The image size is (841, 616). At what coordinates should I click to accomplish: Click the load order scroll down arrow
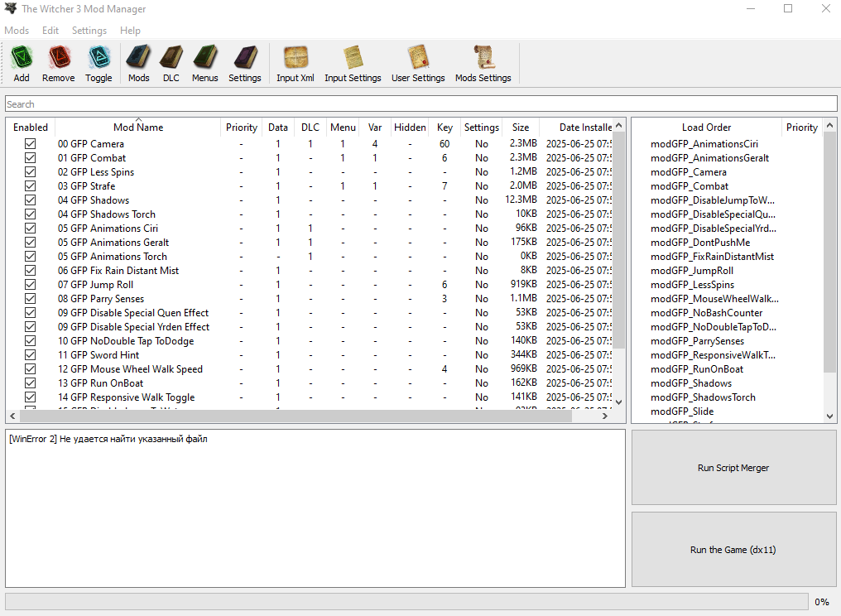829,416
